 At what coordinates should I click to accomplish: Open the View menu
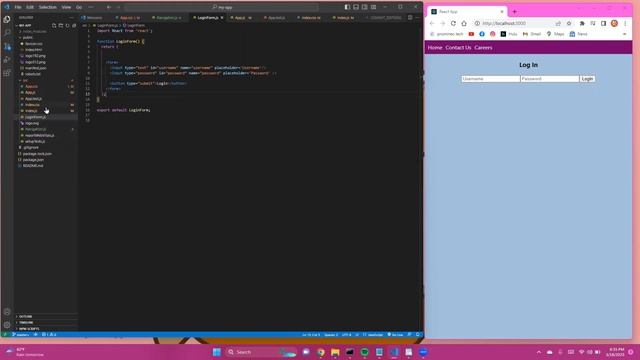coord(66,7)
